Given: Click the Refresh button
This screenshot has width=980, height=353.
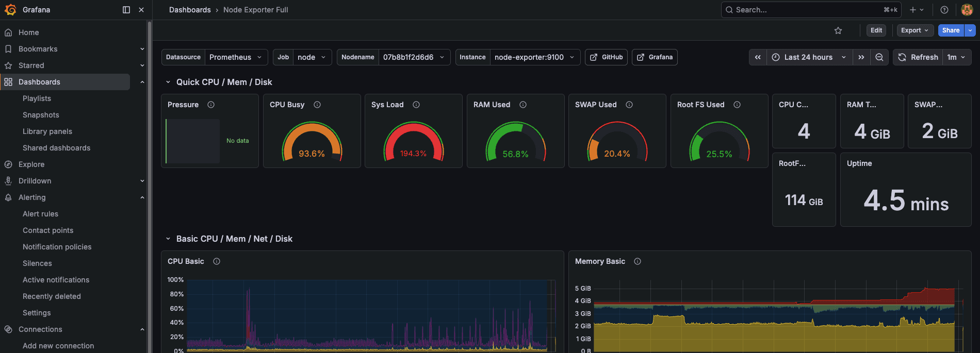Looking at the screenshot, I should click(x=918, y=57).
